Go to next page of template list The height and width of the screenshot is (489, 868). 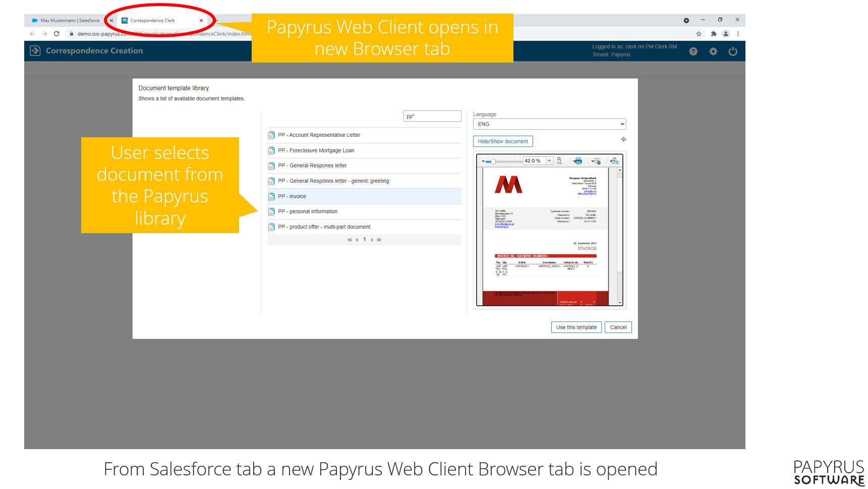click(372, 240)
